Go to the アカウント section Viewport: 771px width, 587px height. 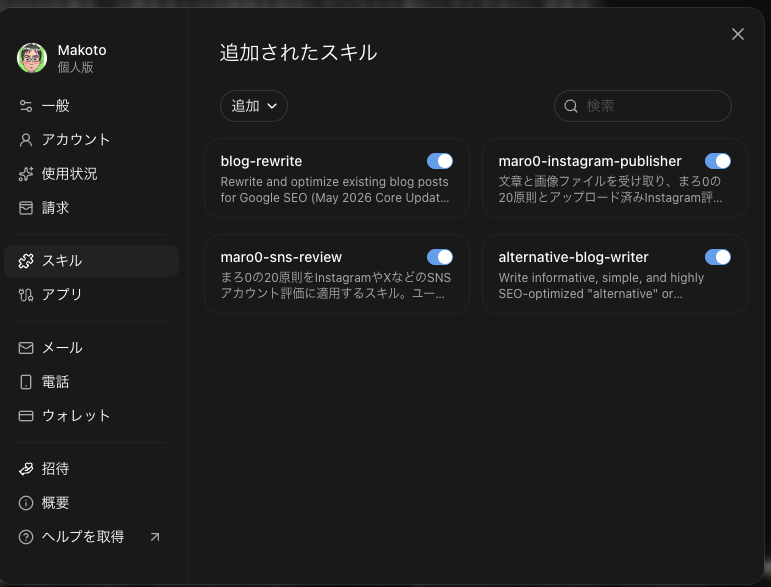point(91,140)
